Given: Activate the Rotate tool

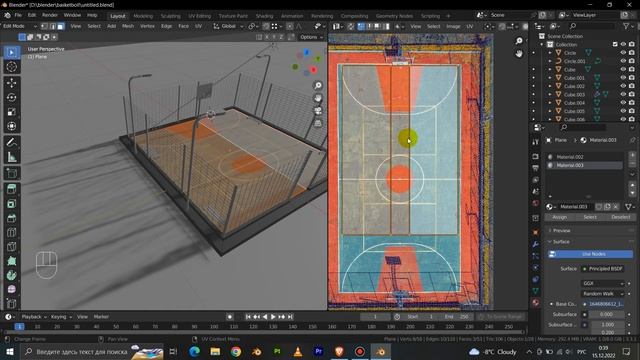Looking at the screenshot, I should [11, 97].
